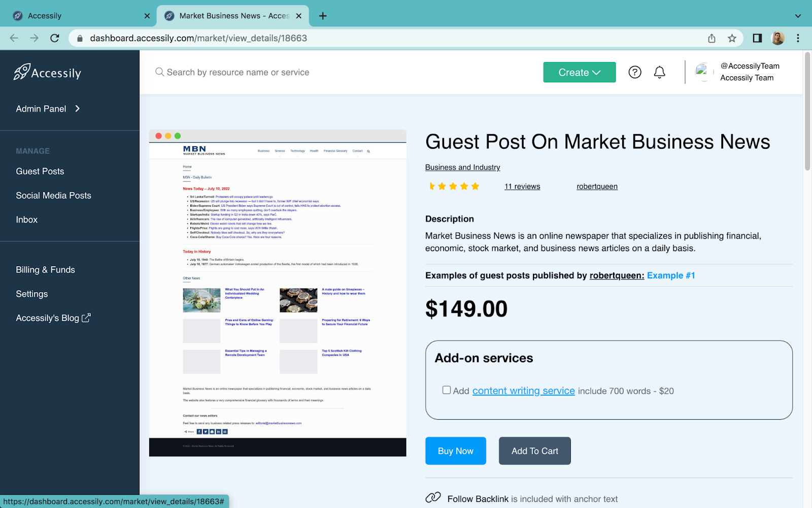Click the Guest Post On Market Business News heading
This screenshot has width=812, height=508.
point(598,142)
